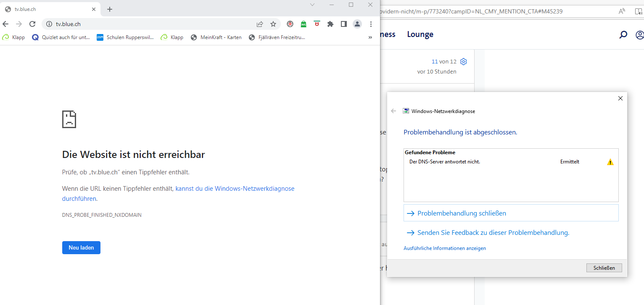
Task: Select Problembehandlung schließen option
Action: coord(462,213)
